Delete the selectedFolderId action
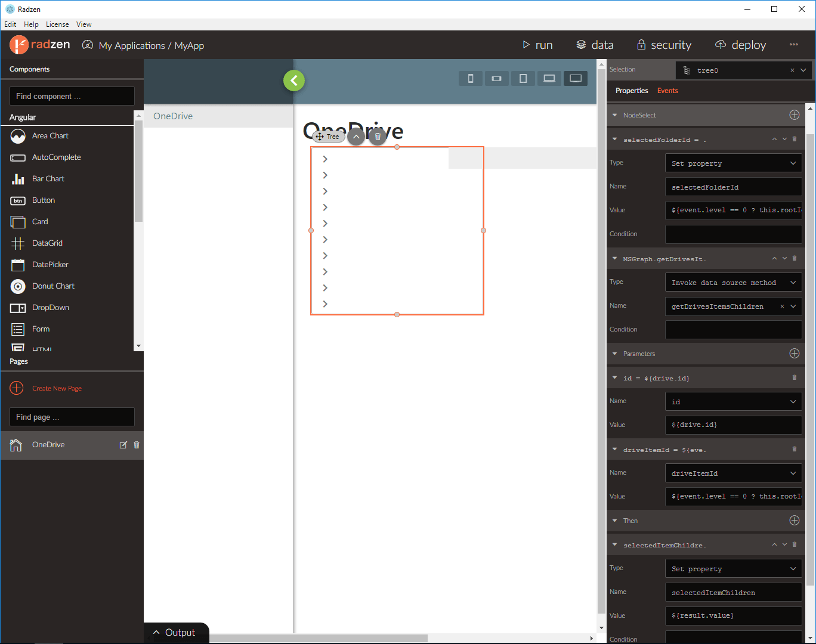The height and width of the screenshot is (644, 816). [795, 139]
